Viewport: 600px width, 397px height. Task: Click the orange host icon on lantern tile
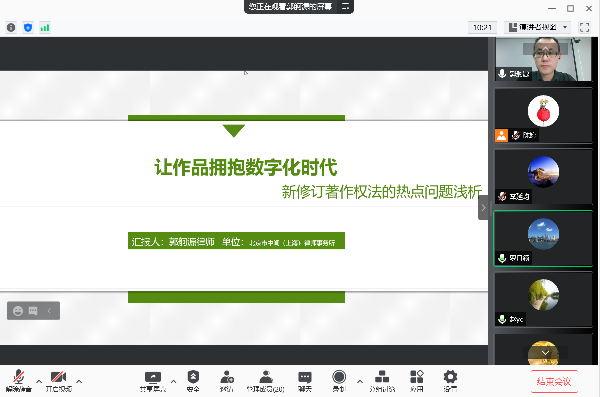point(501,135)
